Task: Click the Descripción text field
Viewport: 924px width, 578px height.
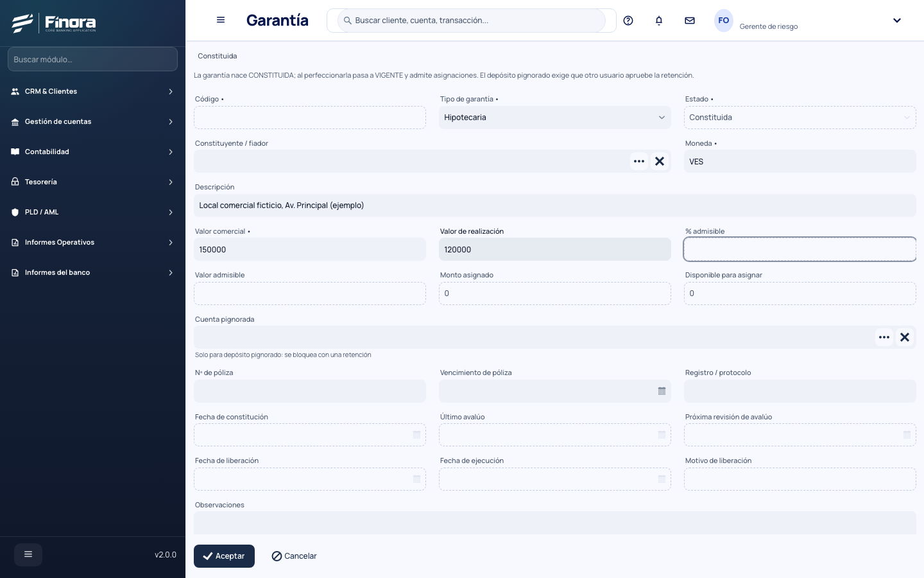Action: pos(555,206)
